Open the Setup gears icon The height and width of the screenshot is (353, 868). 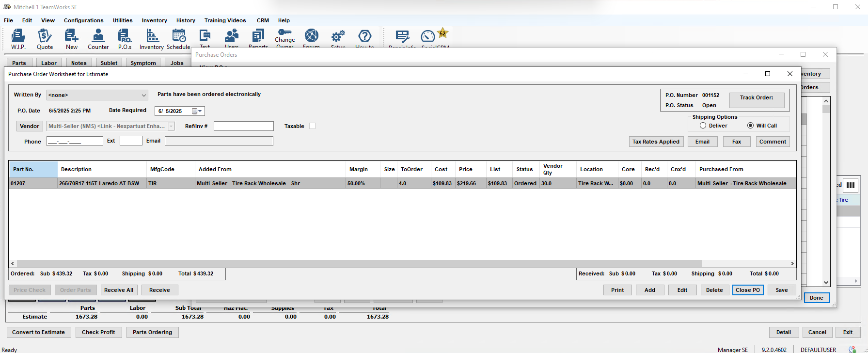click(x=338, y=38)
